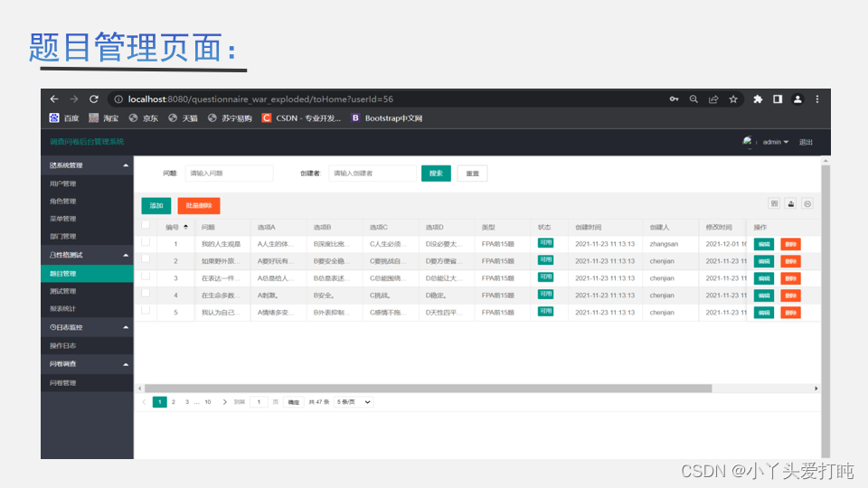Open the saved passwords key icon
Image resolution: width=868 pixels, height=488 pixels.
pyautogui.click(x=674, y=99)
